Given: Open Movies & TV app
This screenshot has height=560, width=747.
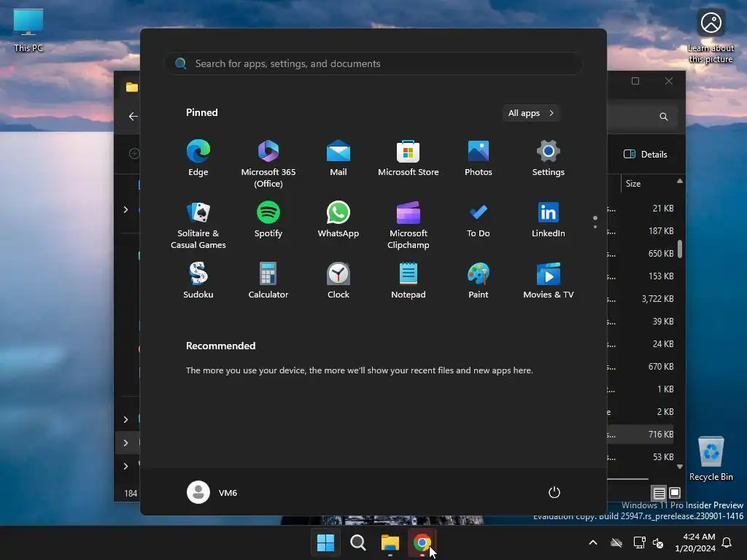Looking at the screenshot, I should [549, 281].
